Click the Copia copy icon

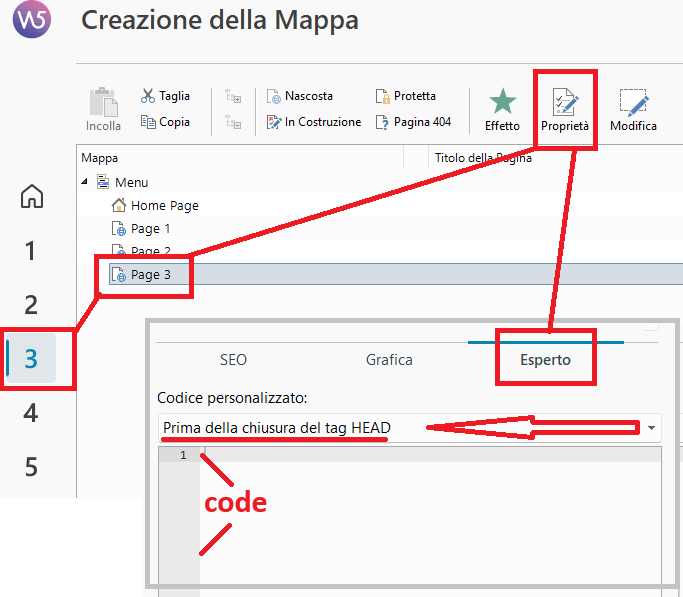148,122
